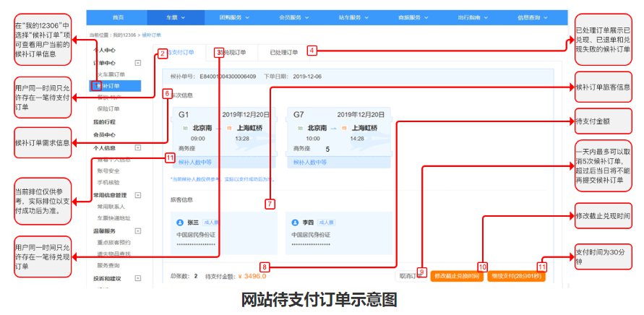Open the 信息查询 navigation dropdown

(x=533, y=17)
